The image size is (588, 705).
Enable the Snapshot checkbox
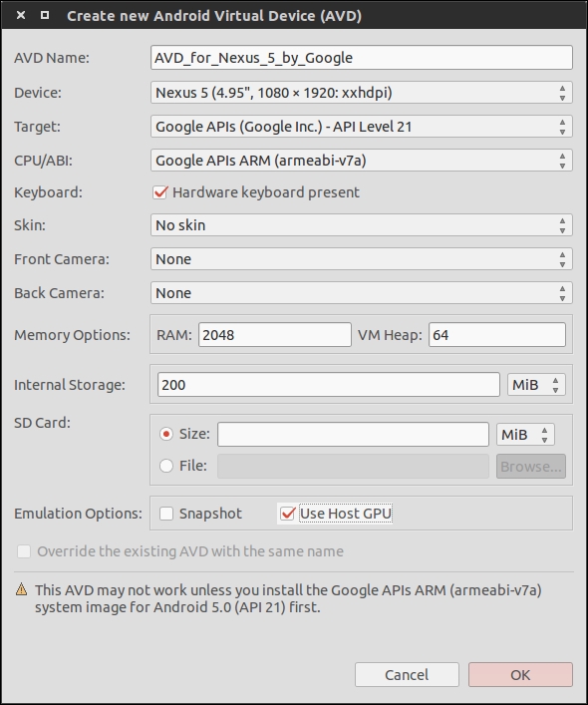pyautogui.click(x=166, y=514)
